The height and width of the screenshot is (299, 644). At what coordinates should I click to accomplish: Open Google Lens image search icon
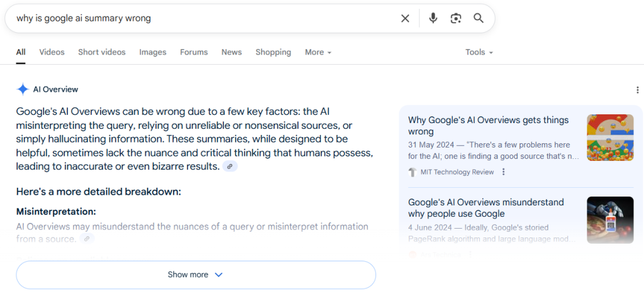tap(456, 18)
